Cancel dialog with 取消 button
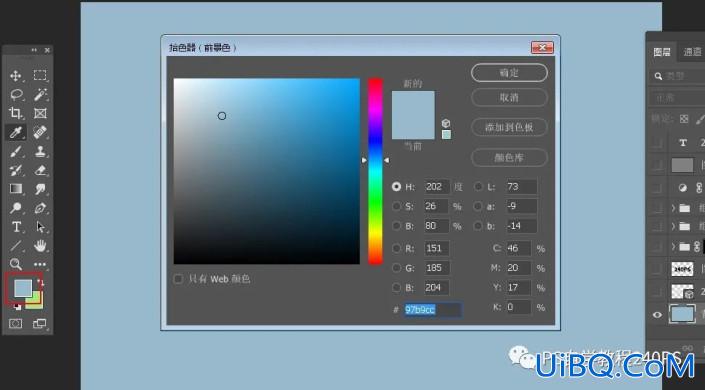705x390 pixels. [x=509, y=97]
